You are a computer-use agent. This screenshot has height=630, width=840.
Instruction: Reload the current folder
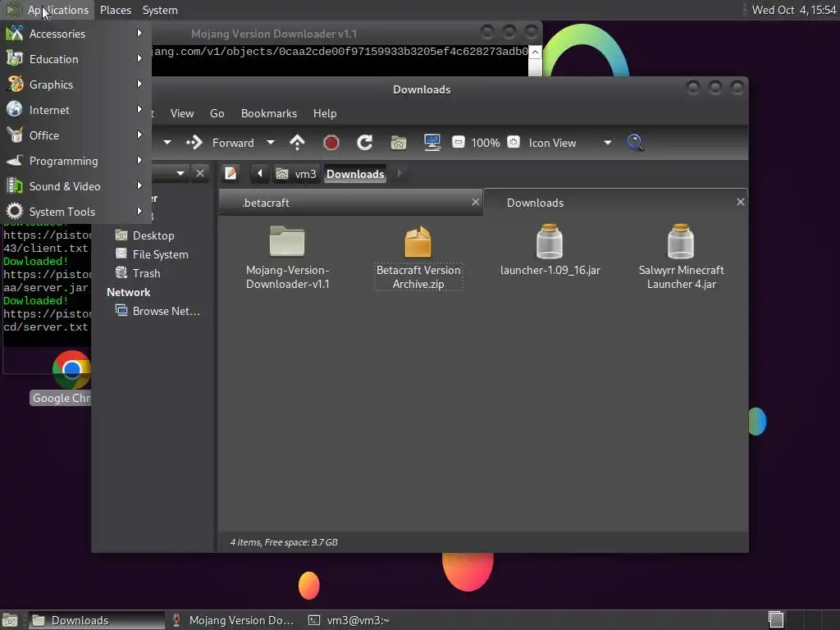coord(365,143)
